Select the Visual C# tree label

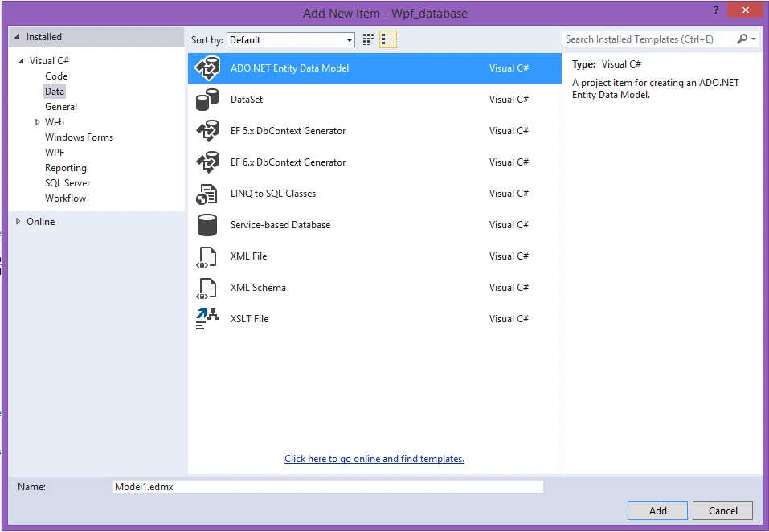pos(49,61)
